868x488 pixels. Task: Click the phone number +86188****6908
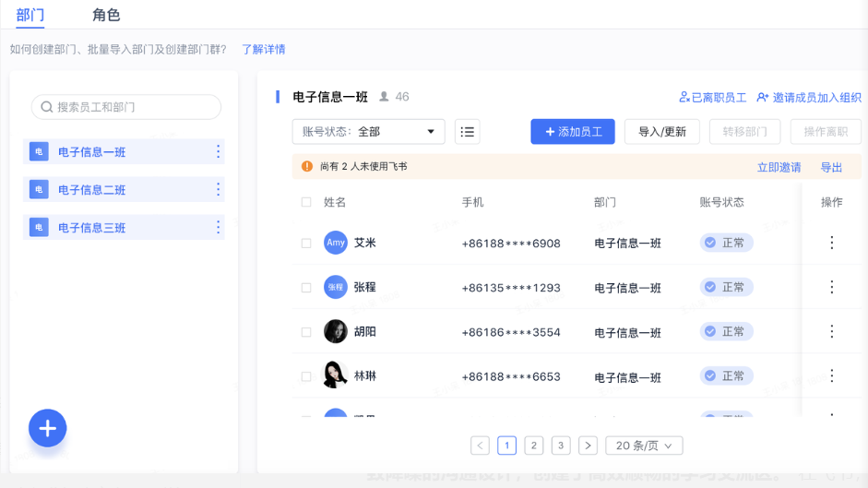click(511, 244)
